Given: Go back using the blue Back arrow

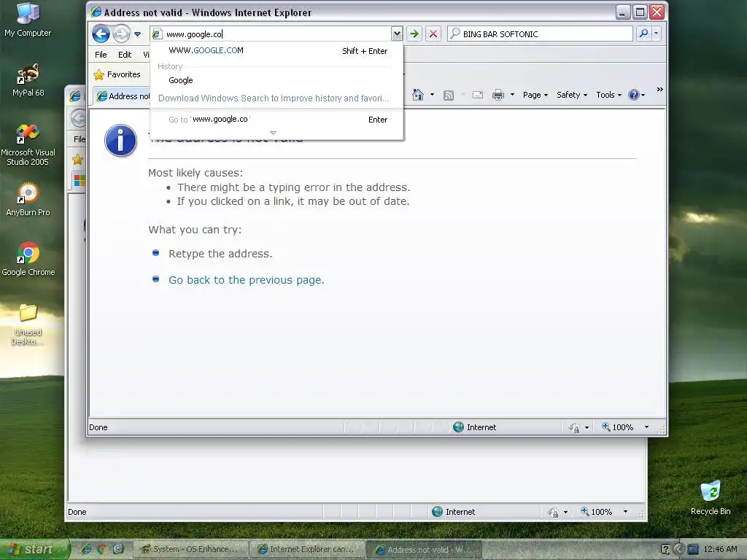Looking at the screenshot, I should point(101,34).
